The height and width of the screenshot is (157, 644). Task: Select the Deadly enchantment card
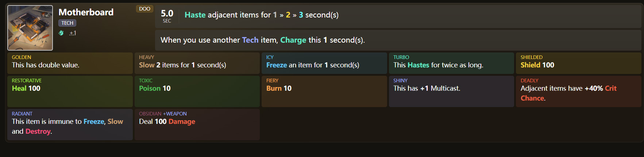578,91
